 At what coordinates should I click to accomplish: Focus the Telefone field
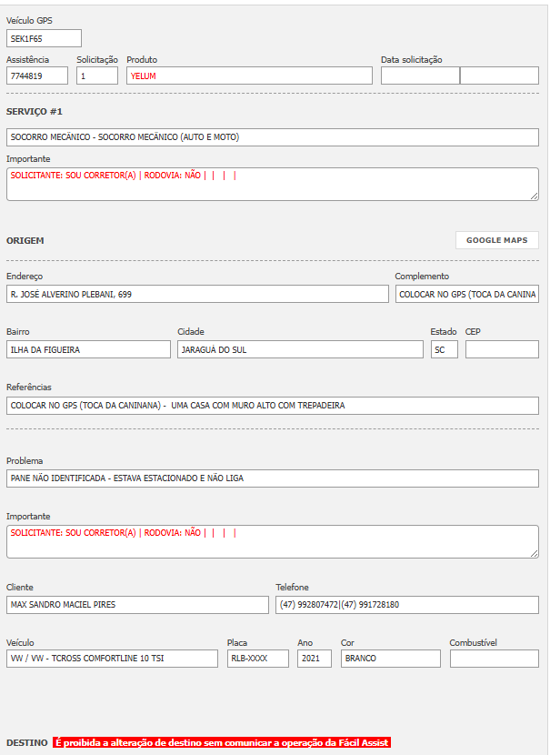(407, 604)
